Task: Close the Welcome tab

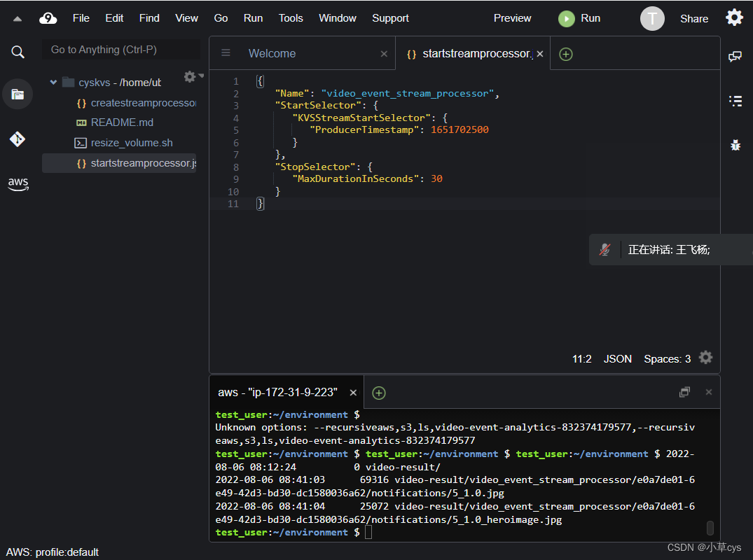Action: [384, 54]
